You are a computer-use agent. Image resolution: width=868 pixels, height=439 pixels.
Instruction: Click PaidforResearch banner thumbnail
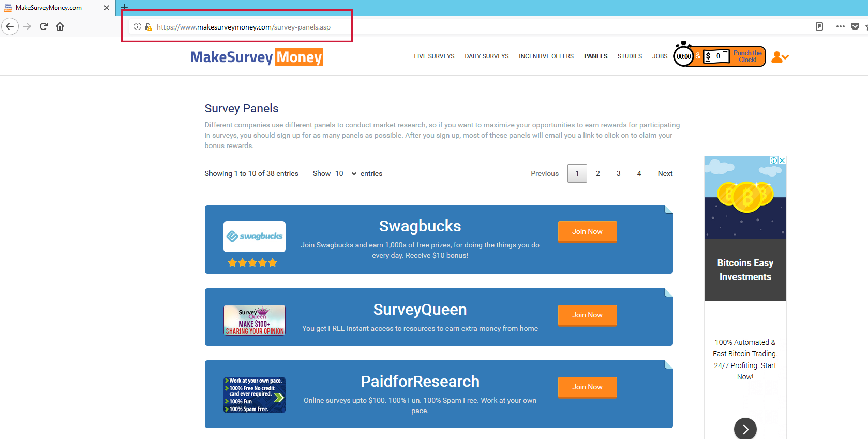pos(255,395)
